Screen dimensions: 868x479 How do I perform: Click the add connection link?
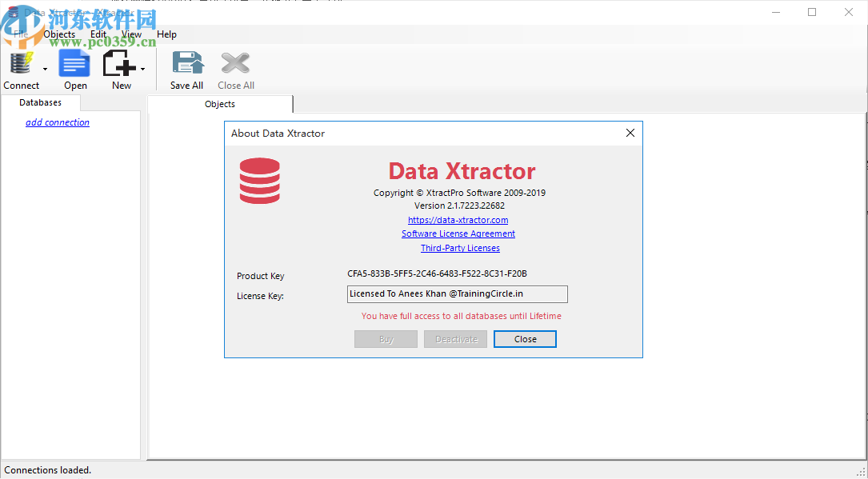coord(57,122)
